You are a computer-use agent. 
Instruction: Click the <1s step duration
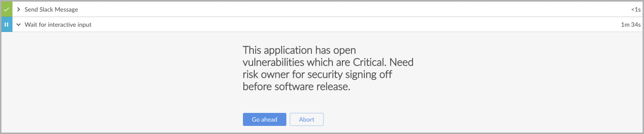click(636, 9)
